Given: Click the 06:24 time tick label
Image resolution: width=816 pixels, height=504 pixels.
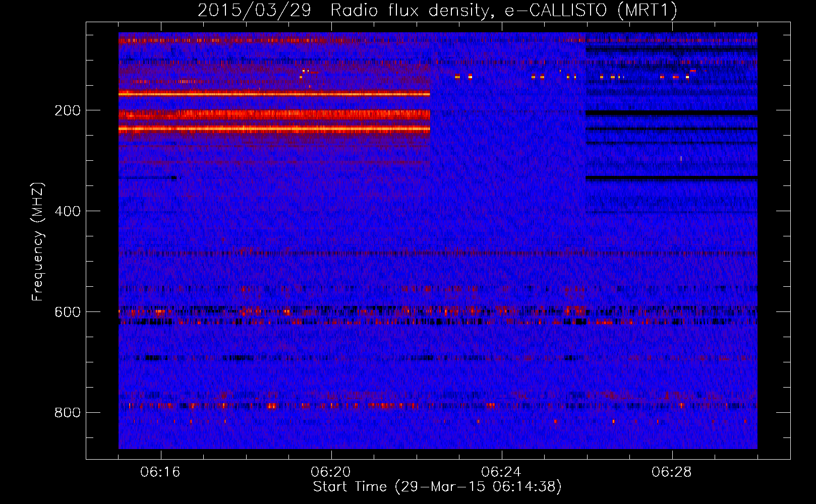Looking at the screenshot, I should point(501,472).
